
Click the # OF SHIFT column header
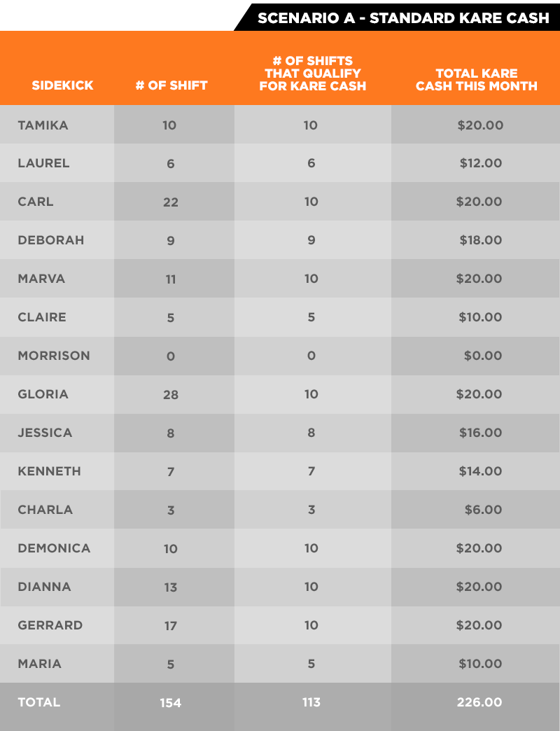171,85
